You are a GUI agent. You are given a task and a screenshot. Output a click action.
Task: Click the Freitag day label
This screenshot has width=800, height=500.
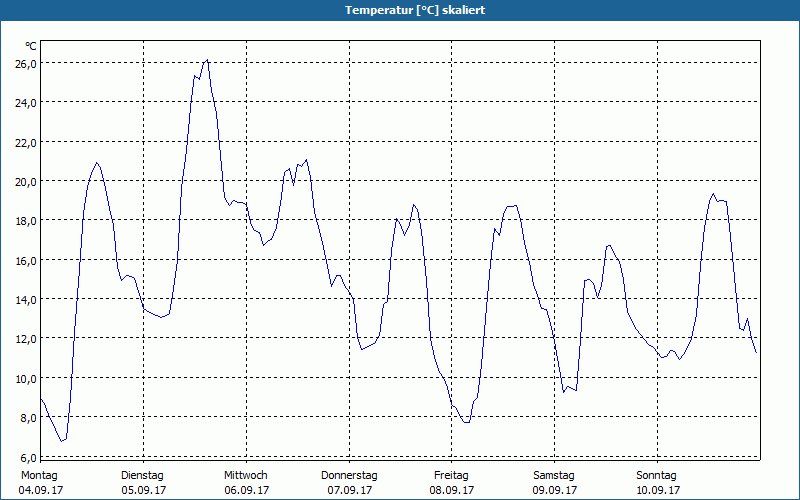coord(452,476)
